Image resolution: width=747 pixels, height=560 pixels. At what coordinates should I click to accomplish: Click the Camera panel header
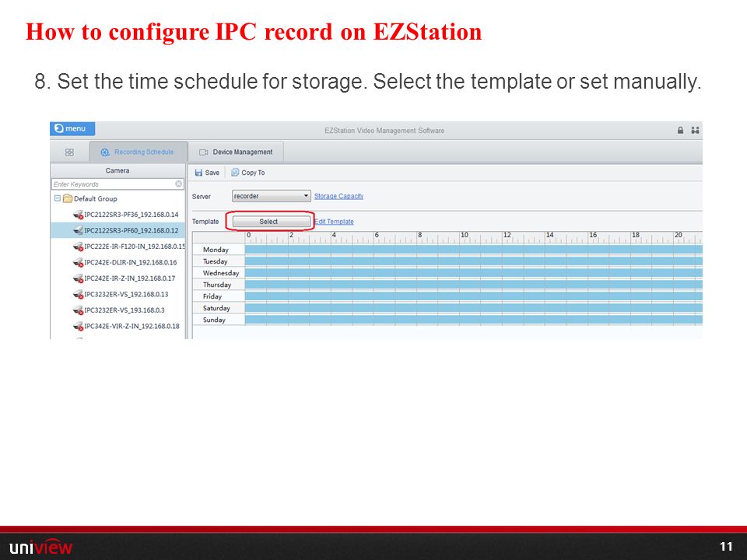[117, 170]
